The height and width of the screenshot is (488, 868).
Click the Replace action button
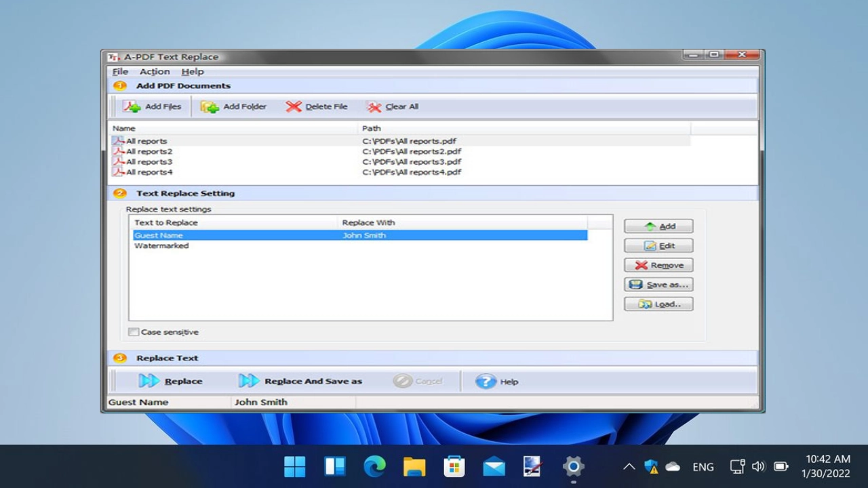click(x=171, y=381)
